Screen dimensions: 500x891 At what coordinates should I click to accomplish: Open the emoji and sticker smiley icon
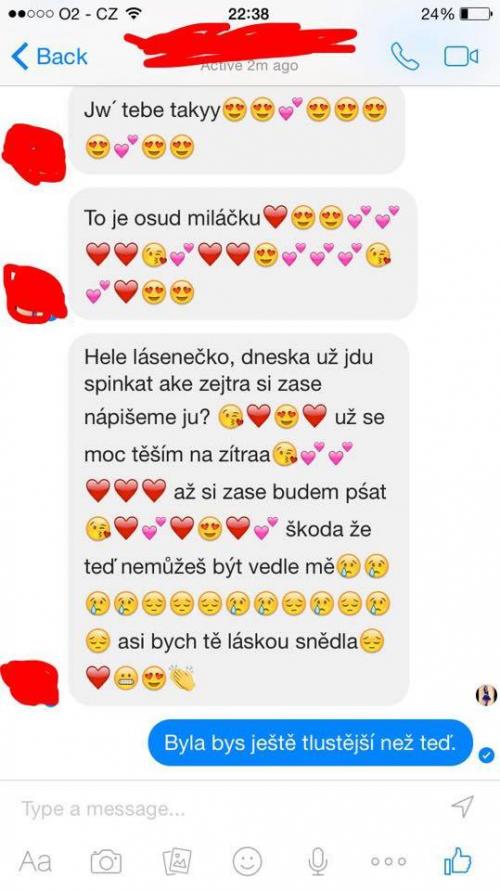[248, 861]
